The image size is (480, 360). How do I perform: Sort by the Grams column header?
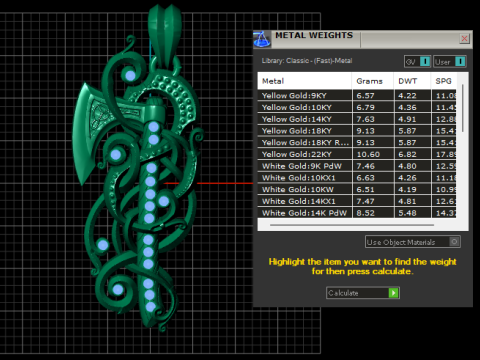pos(373,81)
